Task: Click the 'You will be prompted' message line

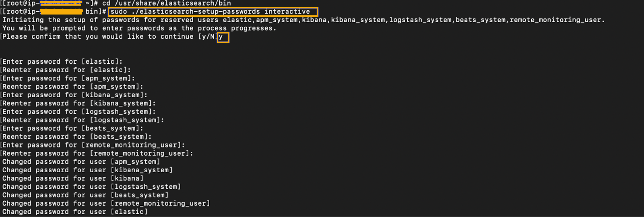Action: [x=139, y=28]
